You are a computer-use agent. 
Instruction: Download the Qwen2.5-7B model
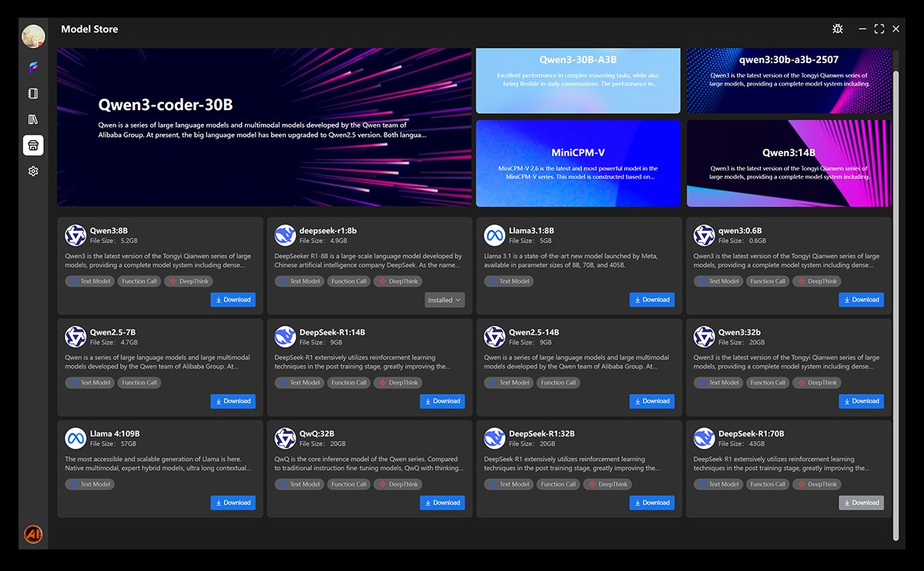pos(233,401)
